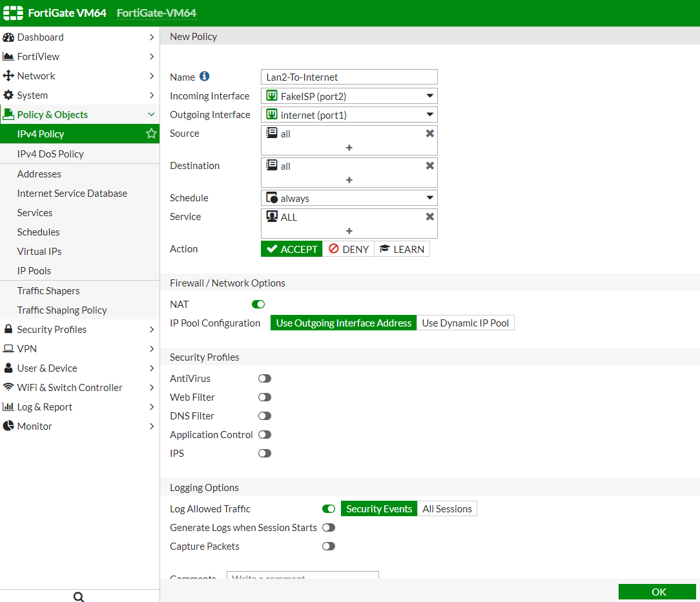Click the FakeISP port2 interface icon
Image resolution: width=700 pixels, height=602 pixels.
click(272, 95)
